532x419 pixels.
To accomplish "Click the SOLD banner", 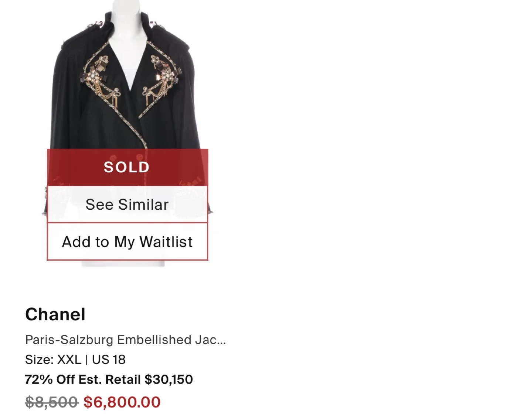I will [x=127, y=167].
